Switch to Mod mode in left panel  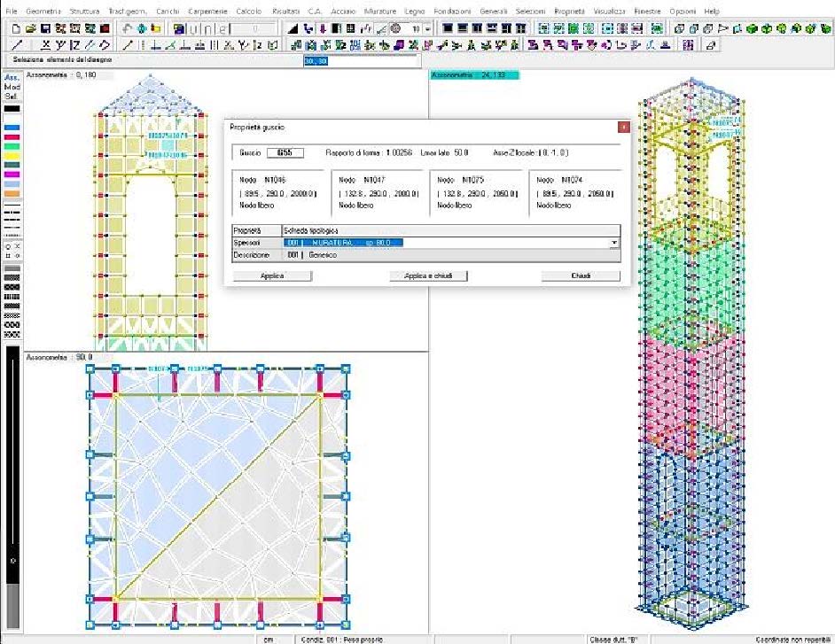[12, 87]
